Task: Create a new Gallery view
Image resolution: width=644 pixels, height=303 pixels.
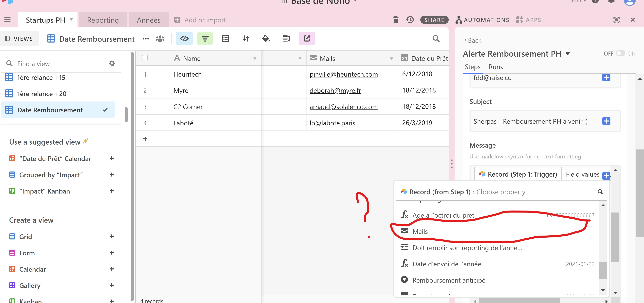Action: coord(112,285)
